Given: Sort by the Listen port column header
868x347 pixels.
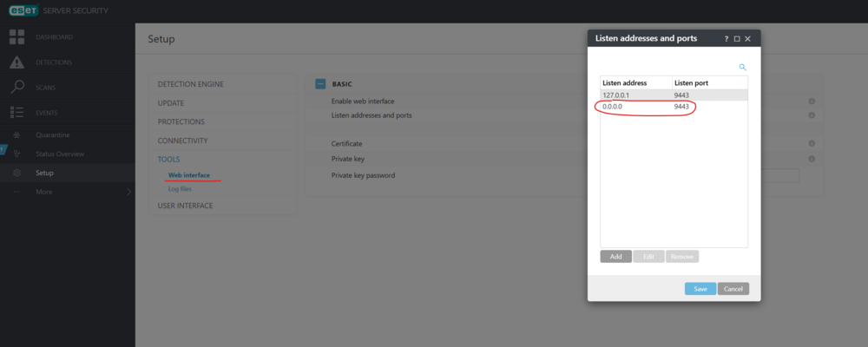Looking at the screenshot, I should 710,83.
